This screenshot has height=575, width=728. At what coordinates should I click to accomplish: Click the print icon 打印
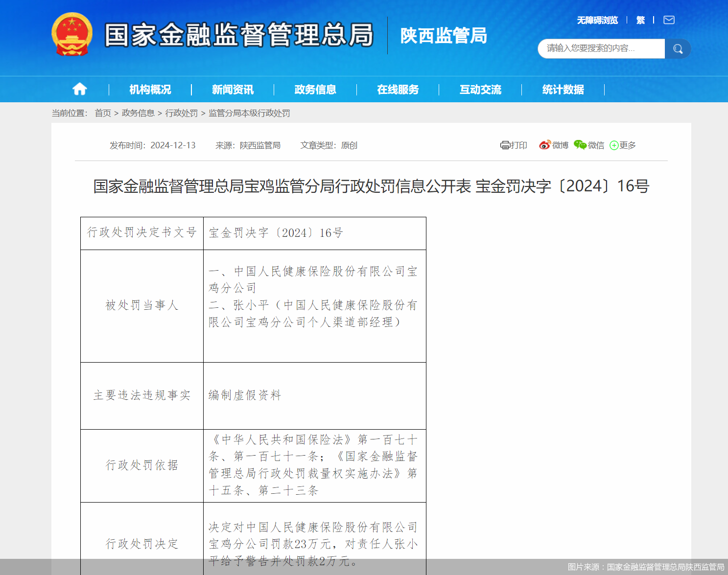pos(514,145)
